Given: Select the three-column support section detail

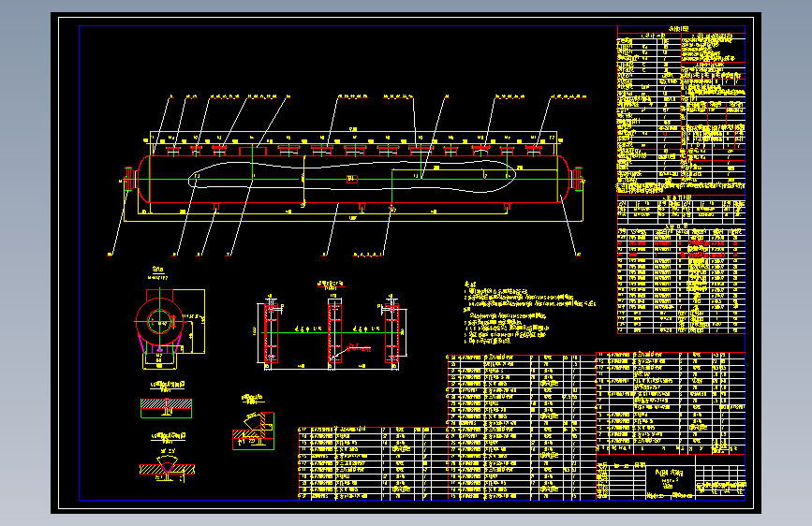Looking at the screenshot, I should coord(332,331).
